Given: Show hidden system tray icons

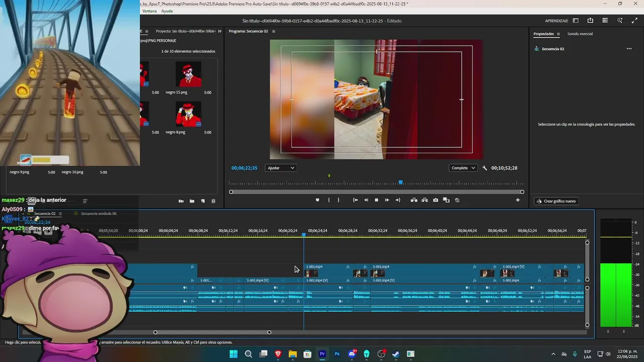Looking at the screenshot, I should click(553, 354).
